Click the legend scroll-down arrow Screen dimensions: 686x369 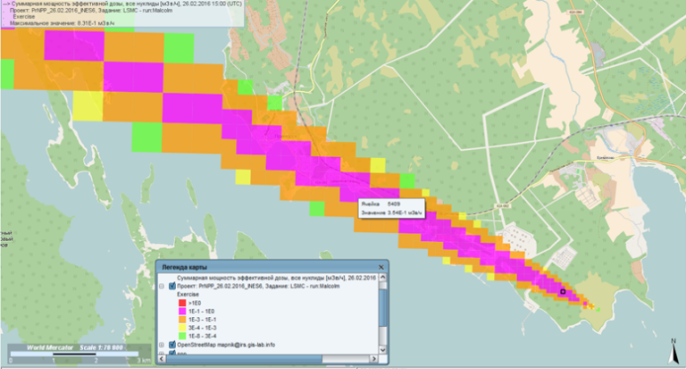[x=382, y=350]
